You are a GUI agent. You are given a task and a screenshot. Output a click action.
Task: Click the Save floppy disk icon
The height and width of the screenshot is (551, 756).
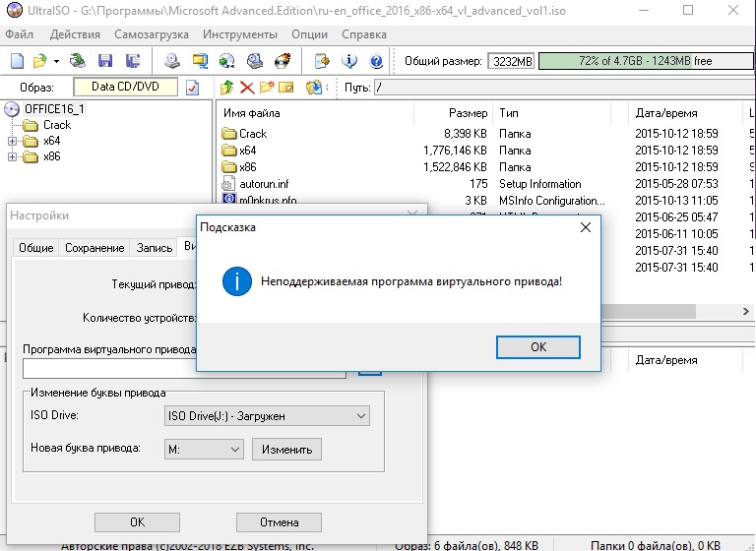tap(105, 61)
